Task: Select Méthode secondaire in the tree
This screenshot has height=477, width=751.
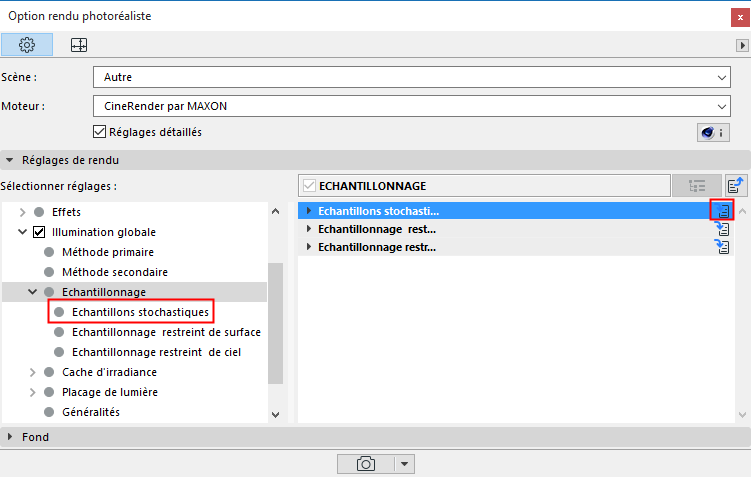Action: tap(114, 272)
